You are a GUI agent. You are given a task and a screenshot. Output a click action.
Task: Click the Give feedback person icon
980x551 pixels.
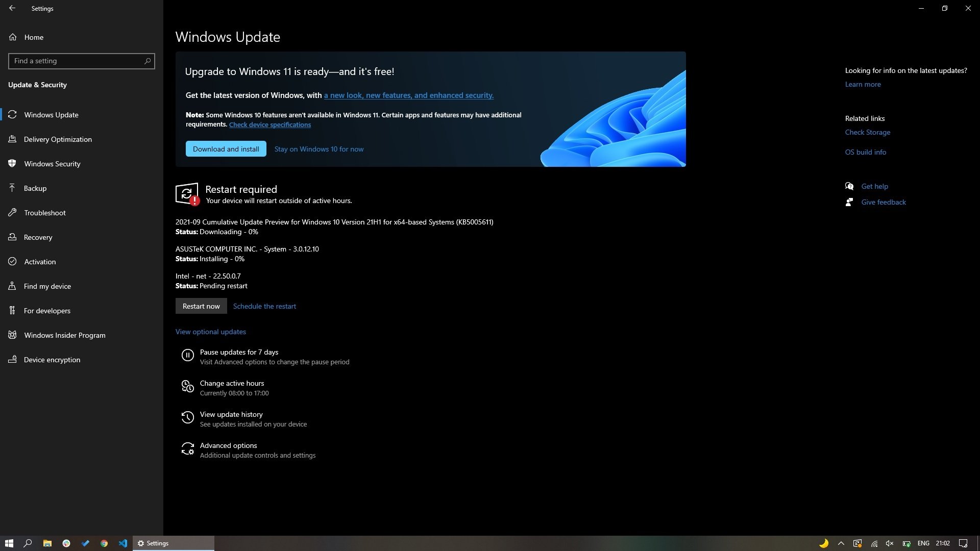coord(849,202)
